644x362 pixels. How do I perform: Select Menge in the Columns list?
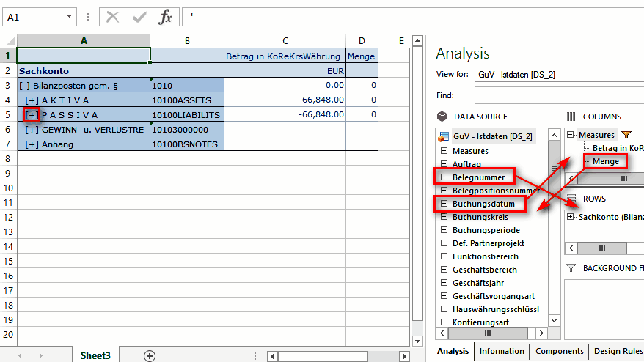pyautogui.click(x=605, y=161)
